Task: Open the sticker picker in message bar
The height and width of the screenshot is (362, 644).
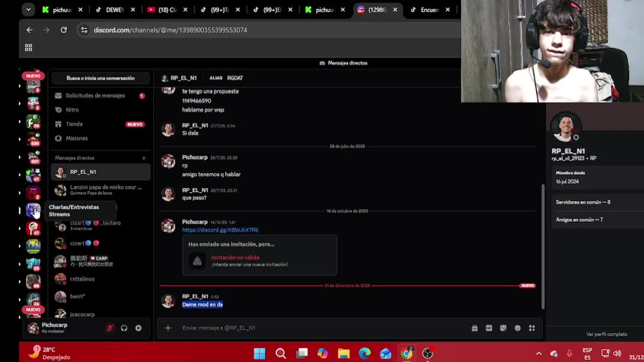Action: coord(503,328)
